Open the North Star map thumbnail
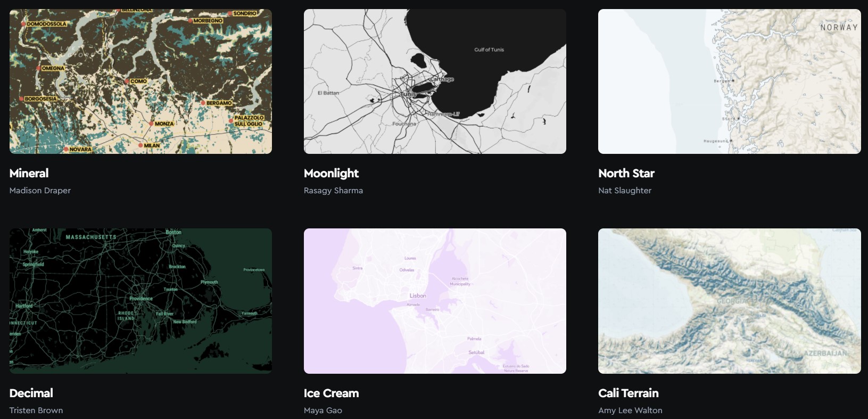868x419 pixels. coord(730,81)
